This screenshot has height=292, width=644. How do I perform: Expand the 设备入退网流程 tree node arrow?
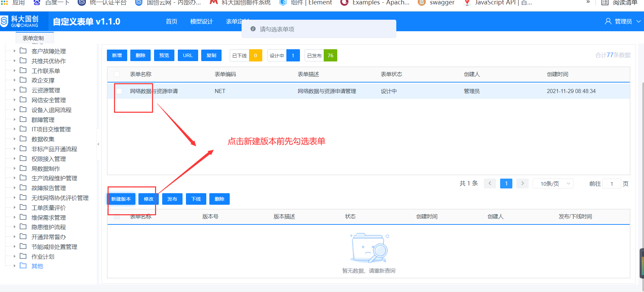(14, 110)
